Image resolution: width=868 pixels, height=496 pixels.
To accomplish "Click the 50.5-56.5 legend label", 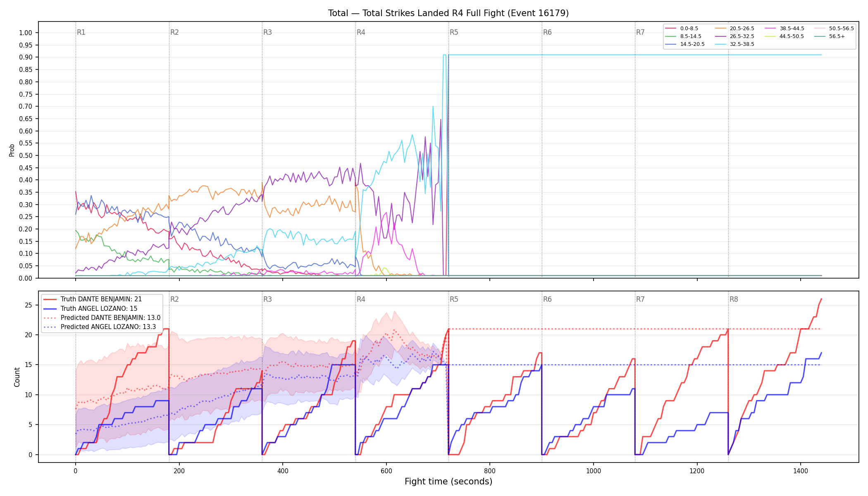I will (842, 29).
